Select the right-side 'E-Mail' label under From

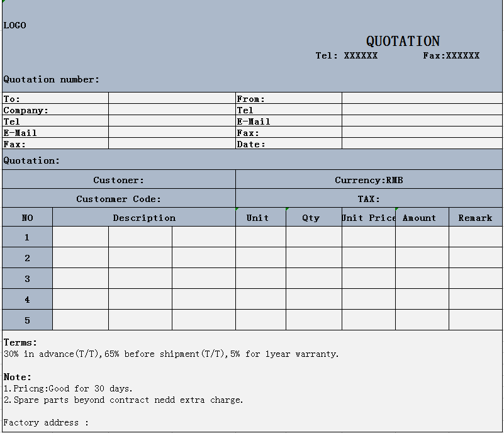(289, 121)
